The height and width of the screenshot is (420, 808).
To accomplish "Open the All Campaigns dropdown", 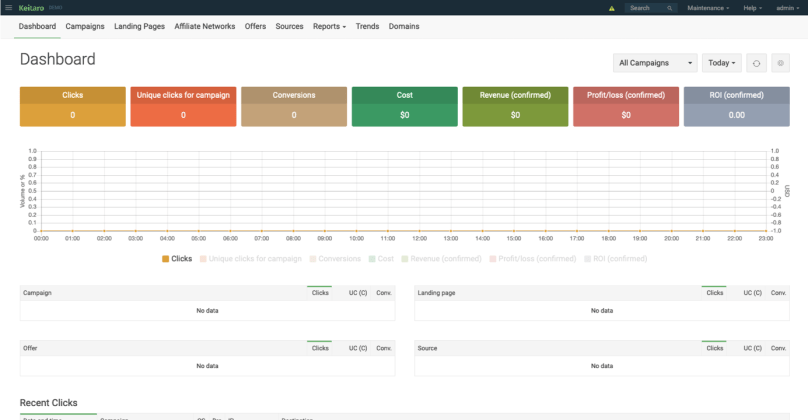I will (656, 63).
